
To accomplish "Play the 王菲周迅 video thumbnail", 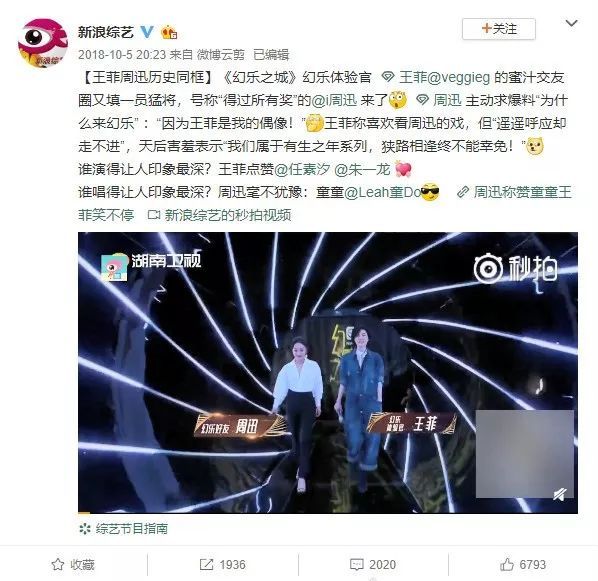I will [328, 373].
